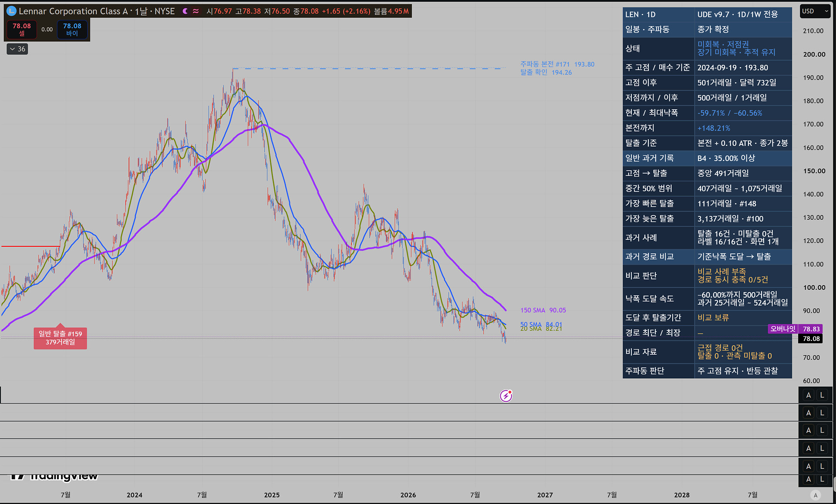836x504 pixels.
Task: Click the round A auto-fit button beside time axis
Action: pos(816,495)
